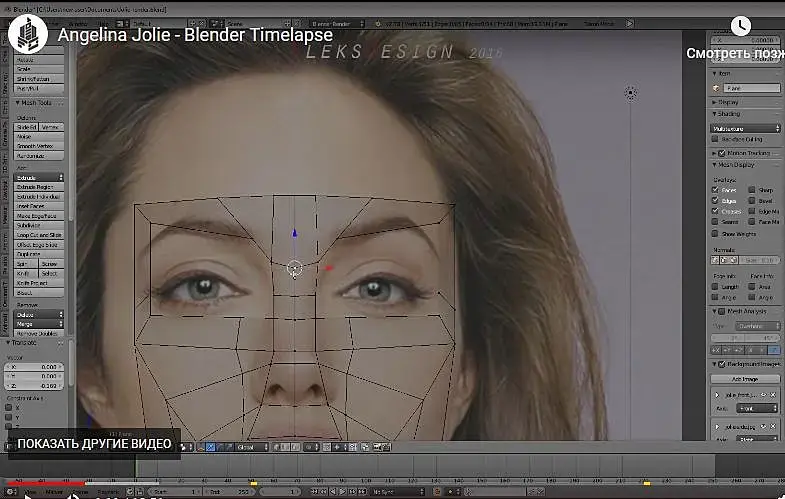The image size is (785, 499).
Task: Click the Scale tool button
Action: 39,69
